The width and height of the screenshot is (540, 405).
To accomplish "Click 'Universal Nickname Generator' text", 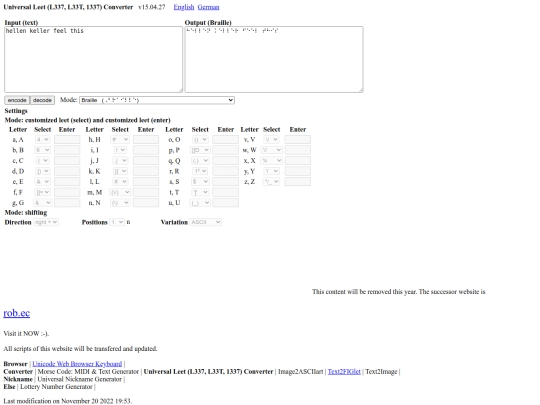I will click(x=80, y=379).
